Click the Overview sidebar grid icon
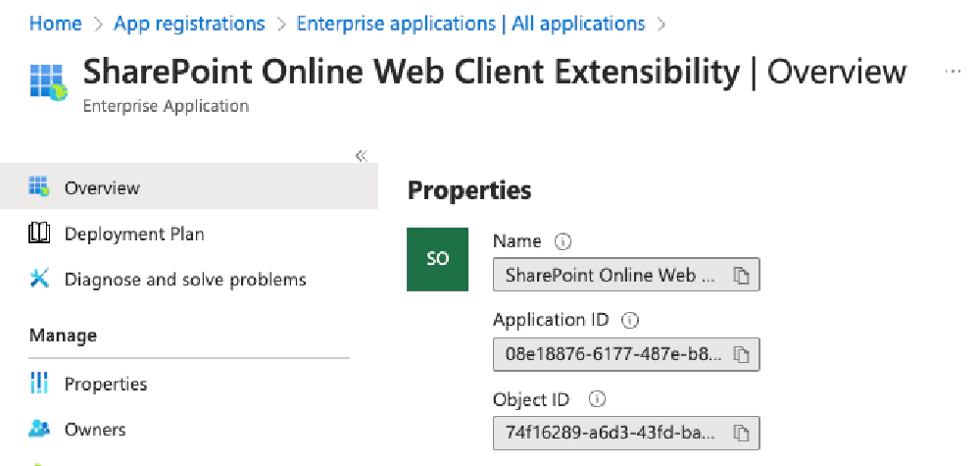The height and width of the screenshot is (466, 980). 39,186
